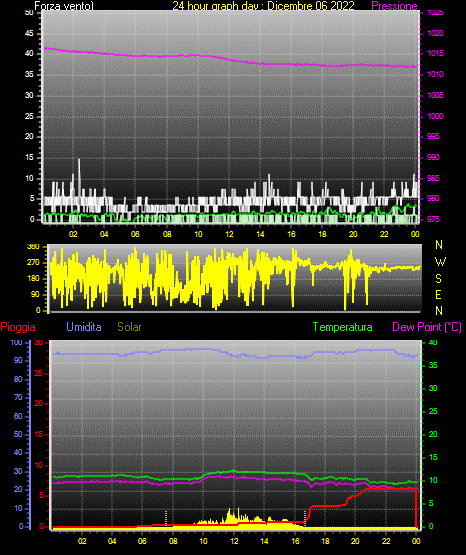The height and width of the screenshot is (555, 466).
Task: Click the 22 hour mark on bottom graph
Action: pos(386,541)
